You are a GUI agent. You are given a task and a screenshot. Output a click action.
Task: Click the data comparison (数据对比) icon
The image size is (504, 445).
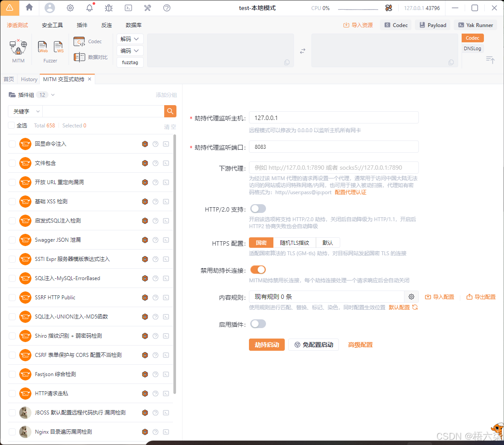pyautogui.click(x=79, y=57)
